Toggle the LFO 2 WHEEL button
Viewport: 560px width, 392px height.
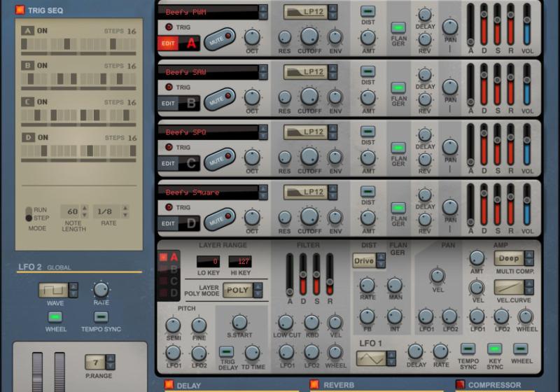tap(55, 316)
